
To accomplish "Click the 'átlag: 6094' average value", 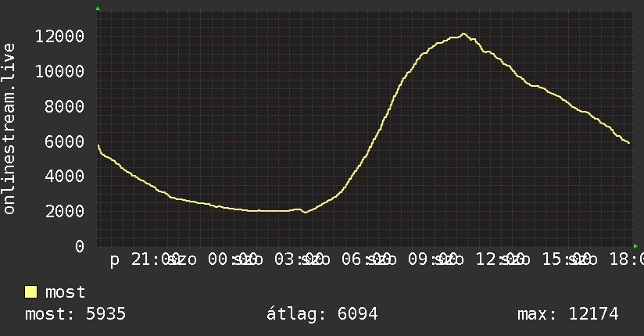I will 322,314.
